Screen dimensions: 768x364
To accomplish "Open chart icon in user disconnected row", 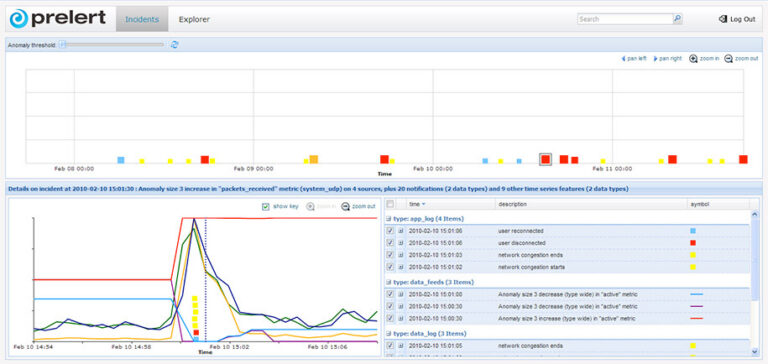I will click(x=400, y=243).
